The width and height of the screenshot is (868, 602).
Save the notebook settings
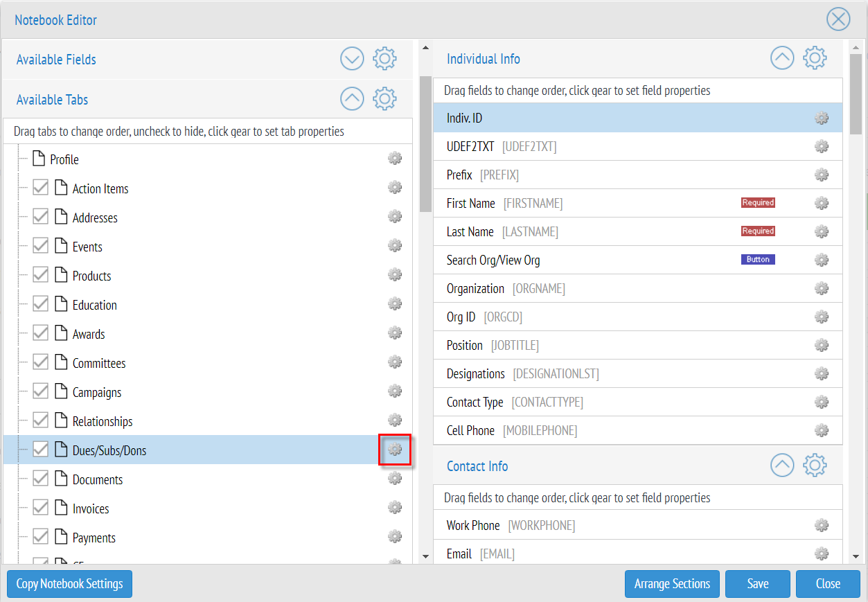(x=758, y=583)
